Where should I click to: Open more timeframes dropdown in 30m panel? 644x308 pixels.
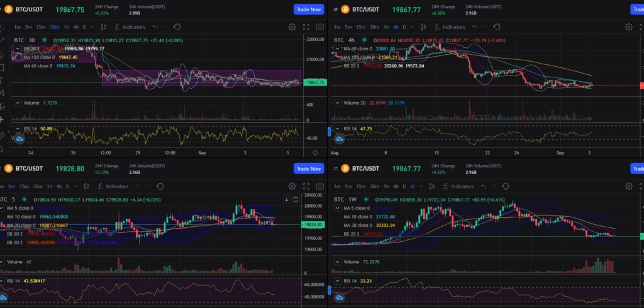[92, 27]
